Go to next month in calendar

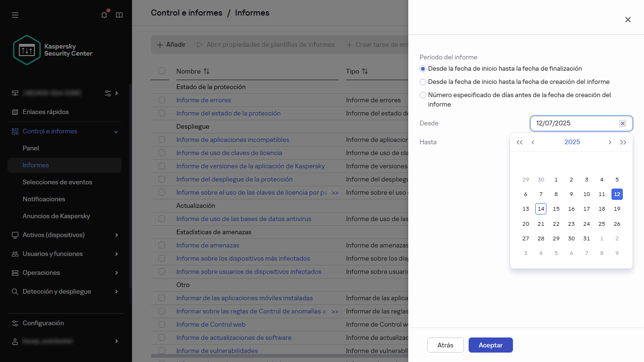pyautogui.click(x=610, y=142)
